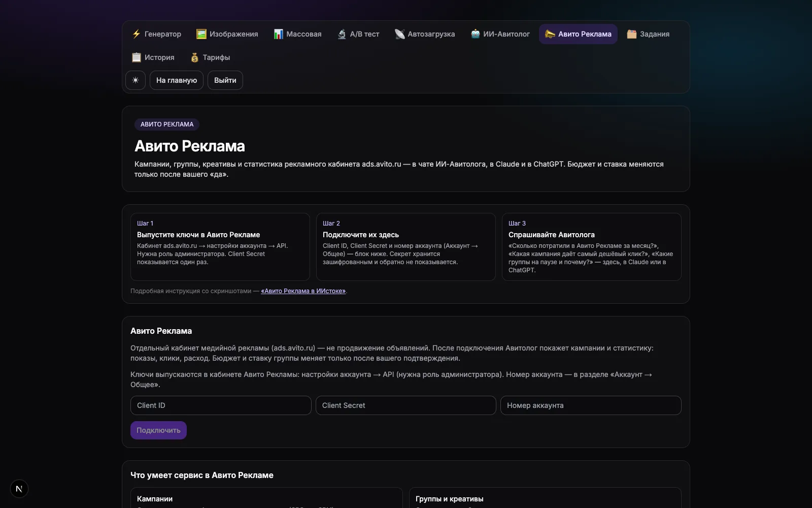Open the «Авито Реклама в ИИстоке» link
Screen dimensions: 812x508
click(x=303, y=291)
